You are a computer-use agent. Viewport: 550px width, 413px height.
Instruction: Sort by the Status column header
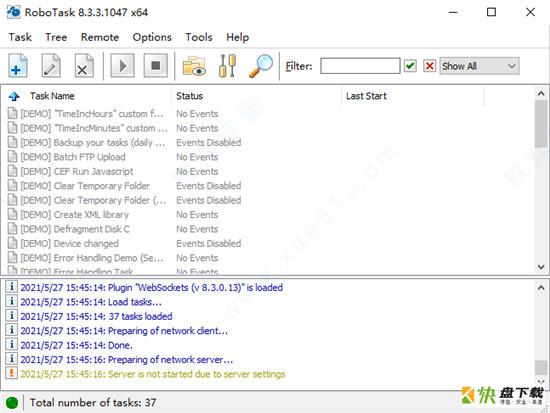pyautogui.click(x=189, y=96)
